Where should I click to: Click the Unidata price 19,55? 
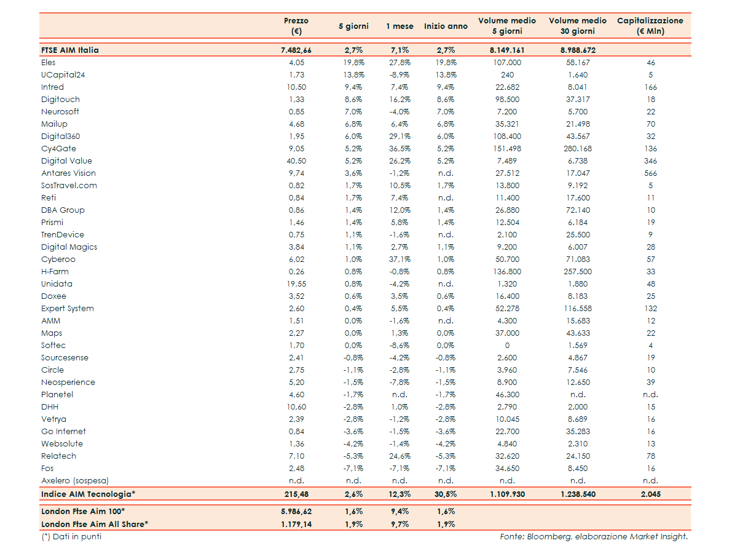296,284
